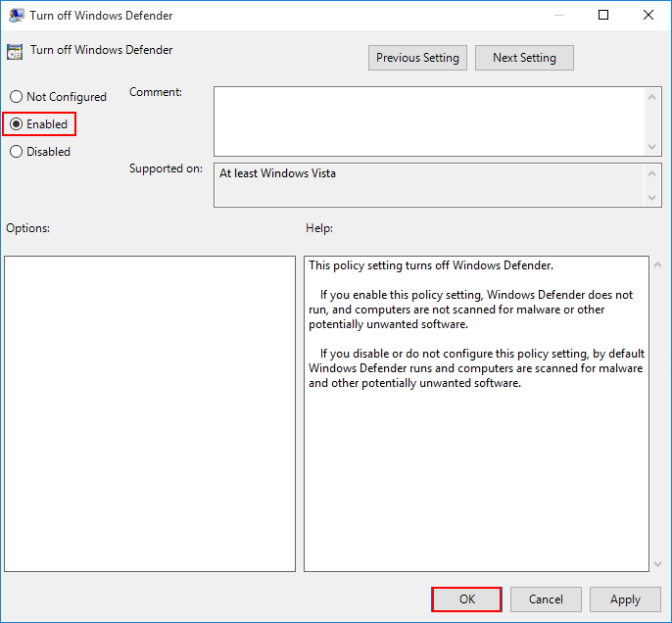Go to Next Setting
Screen dimensions: 672x623
point(524,58)
